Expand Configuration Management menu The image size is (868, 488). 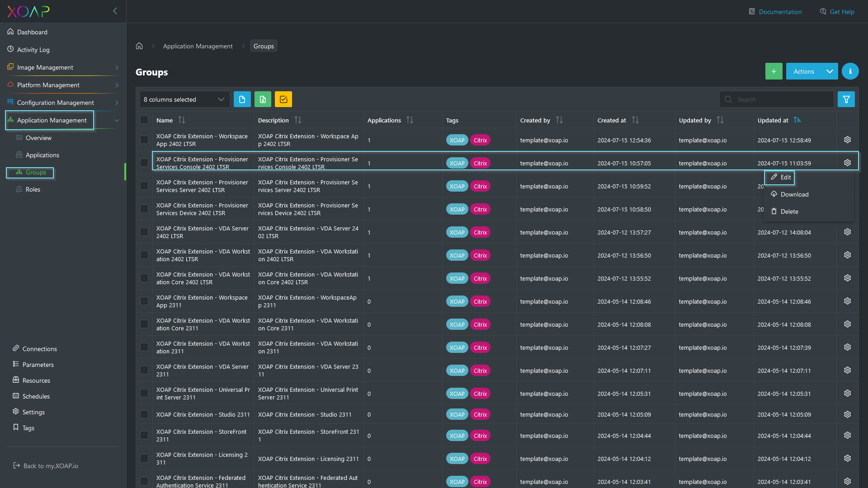pos(63,103)
